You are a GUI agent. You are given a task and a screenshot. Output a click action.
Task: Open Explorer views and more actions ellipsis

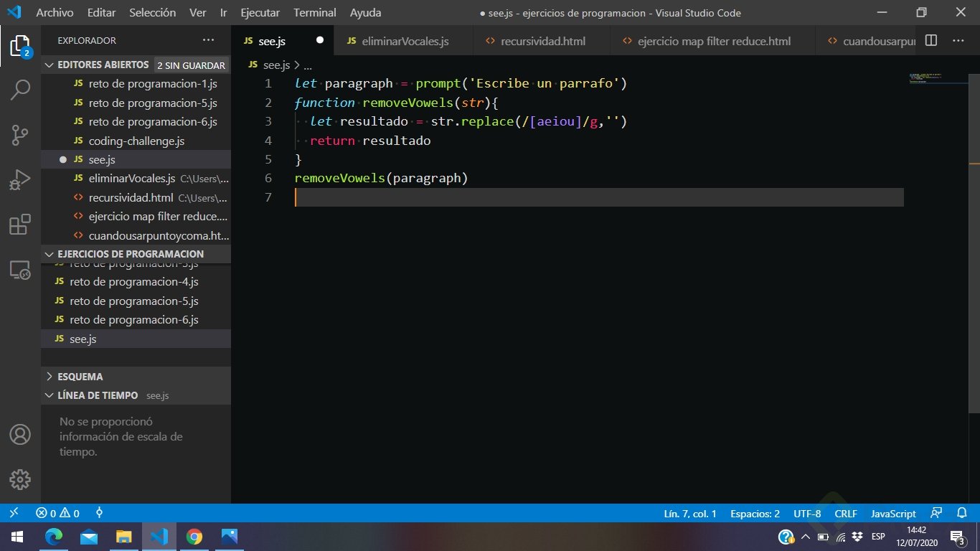[208, 41]
